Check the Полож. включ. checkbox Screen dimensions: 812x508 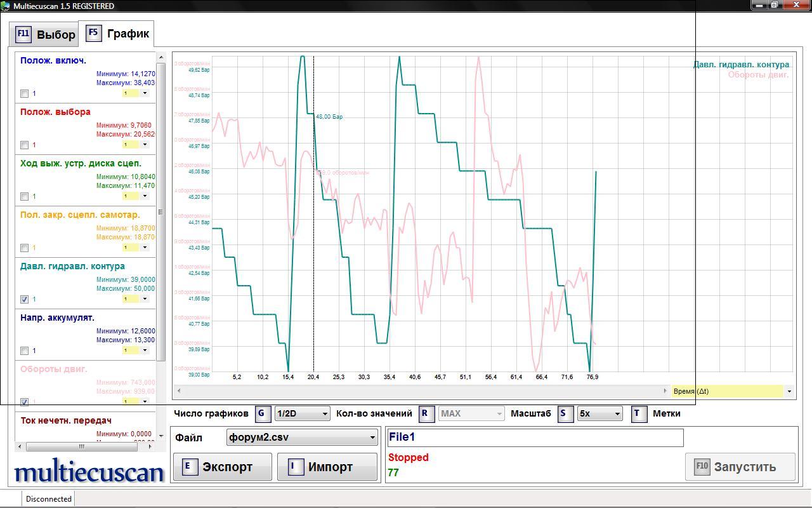(x=25, y=93)
